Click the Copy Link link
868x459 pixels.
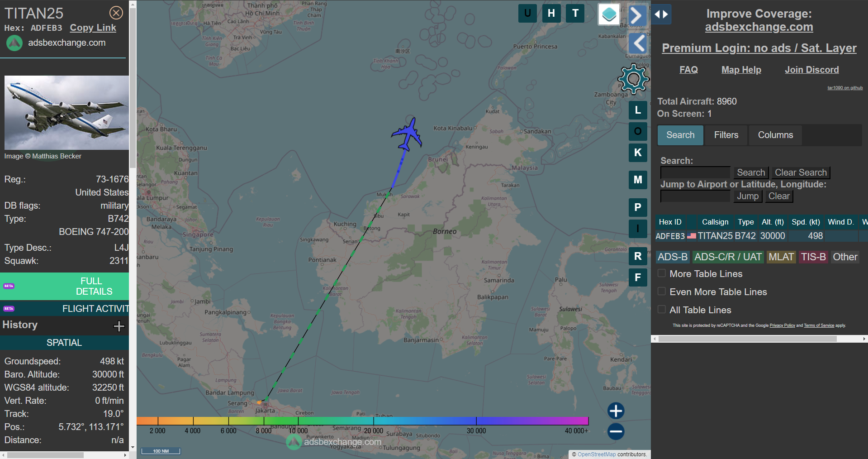93,28
